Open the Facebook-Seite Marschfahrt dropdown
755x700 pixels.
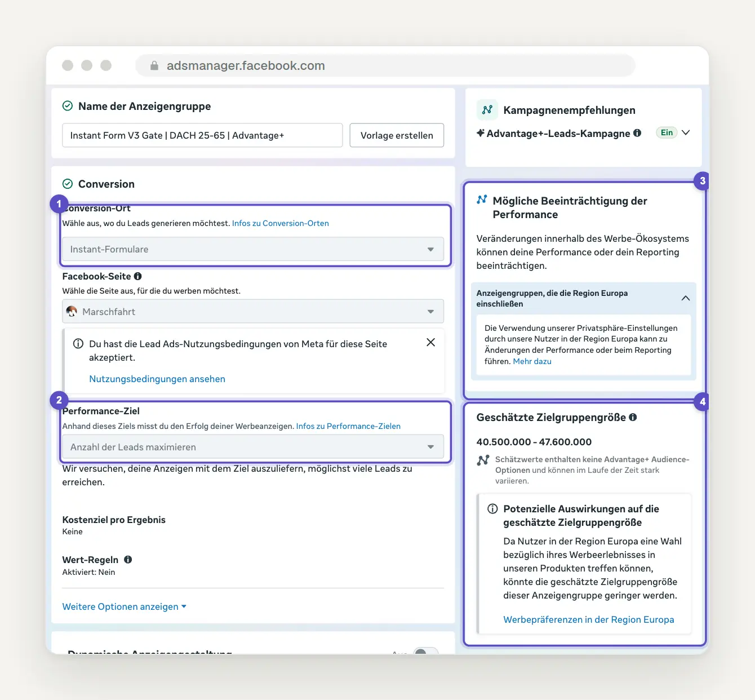[x=253, y=312]
